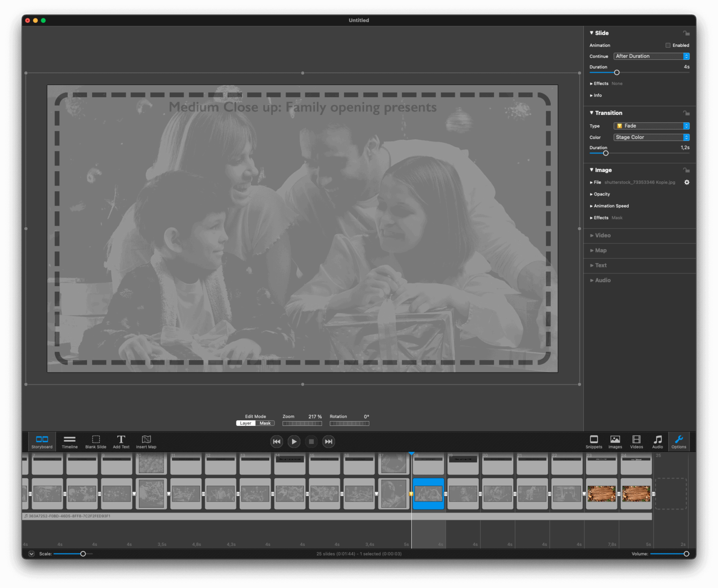Enable the slide Animation checkbox
The width and height of the screenshot is (718, 588).
(668, 45)
